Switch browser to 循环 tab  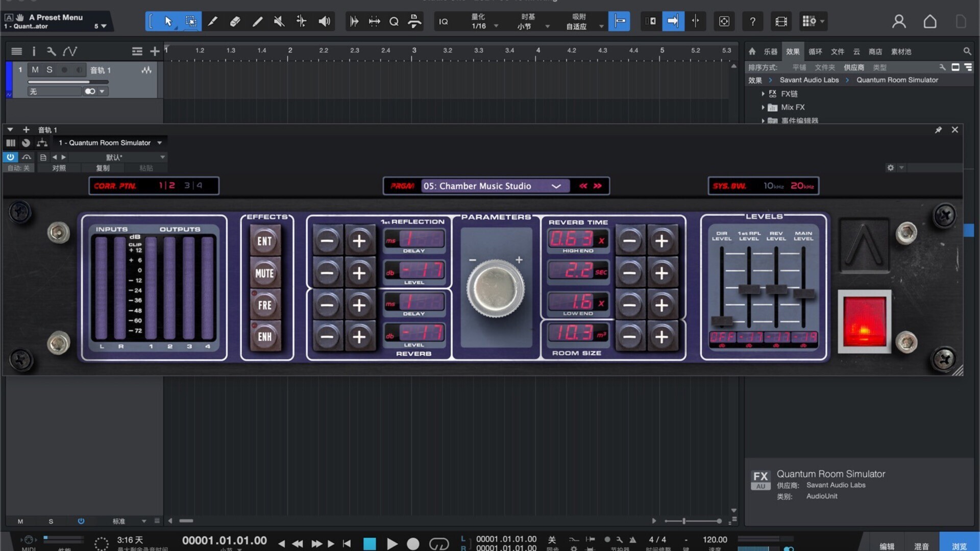coord(815,52)
